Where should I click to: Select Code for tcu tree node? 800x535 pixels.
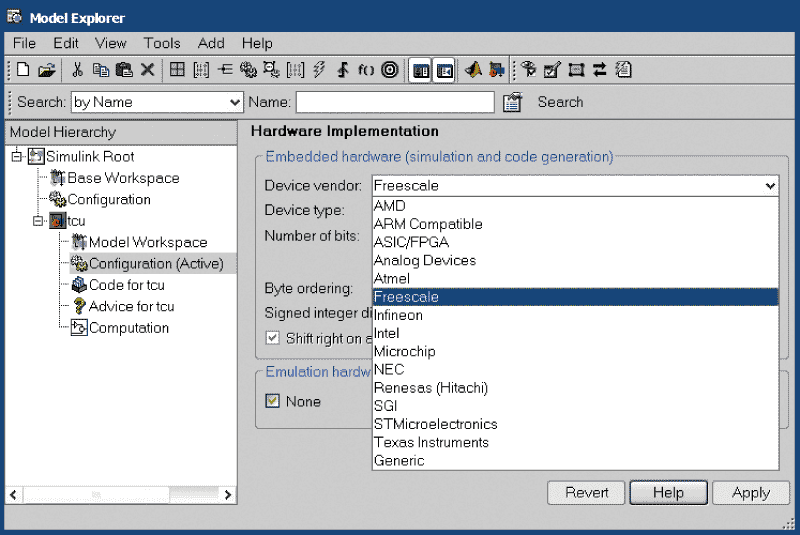[127, 285]
